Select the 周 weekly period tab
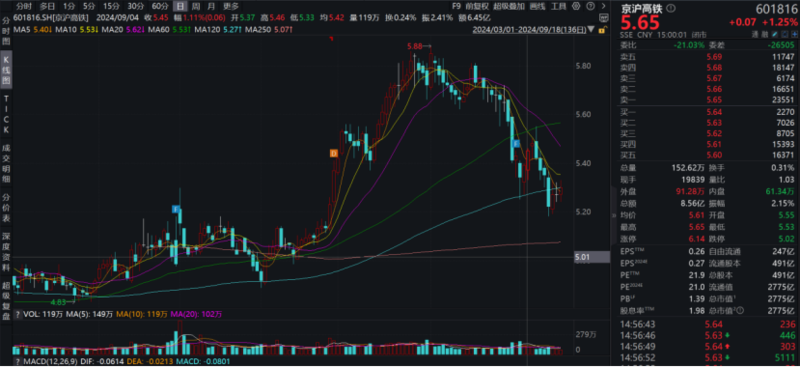This screenshot has height=367, width=800. point(196,6)
